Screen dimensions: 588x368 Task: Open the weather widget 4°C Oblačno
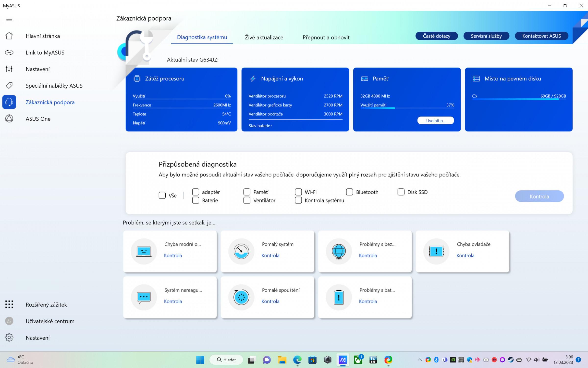(20, 360)
